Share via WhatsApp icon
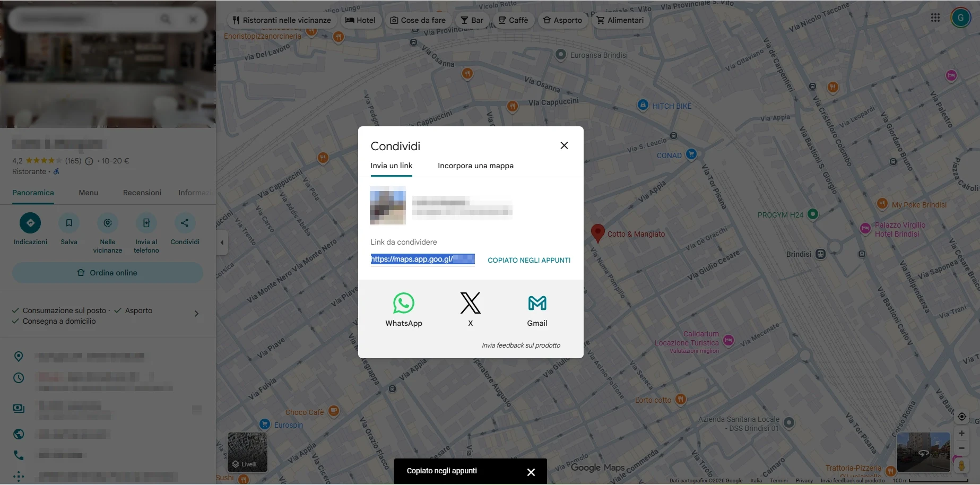This screenshot has height=485, width=980. [x=403, y=304]
